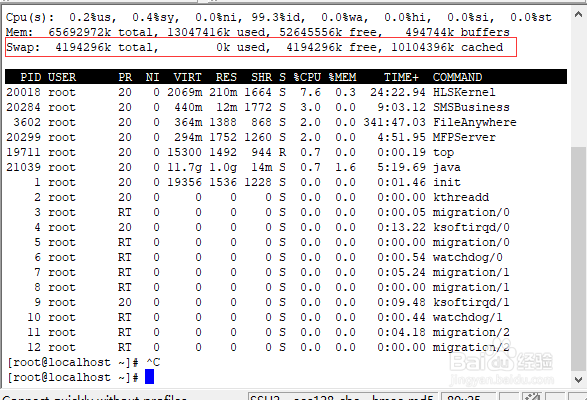Click the vertical scrollbar thumb
This screenshot has width=587, height=400.
tap(578, 258)
